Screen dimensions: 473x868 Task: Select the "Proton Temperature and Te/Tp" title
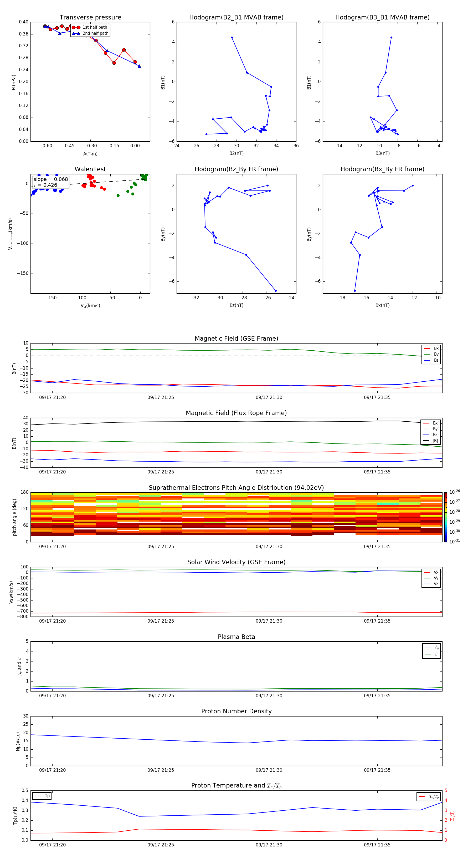point(236,785)
